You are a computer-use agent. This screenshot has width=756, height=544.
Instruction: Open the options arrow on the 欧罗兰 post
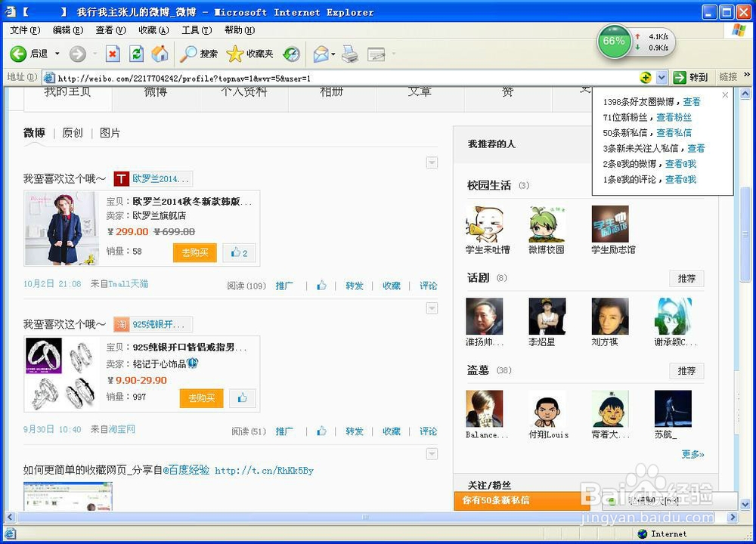tap(432, 163)
